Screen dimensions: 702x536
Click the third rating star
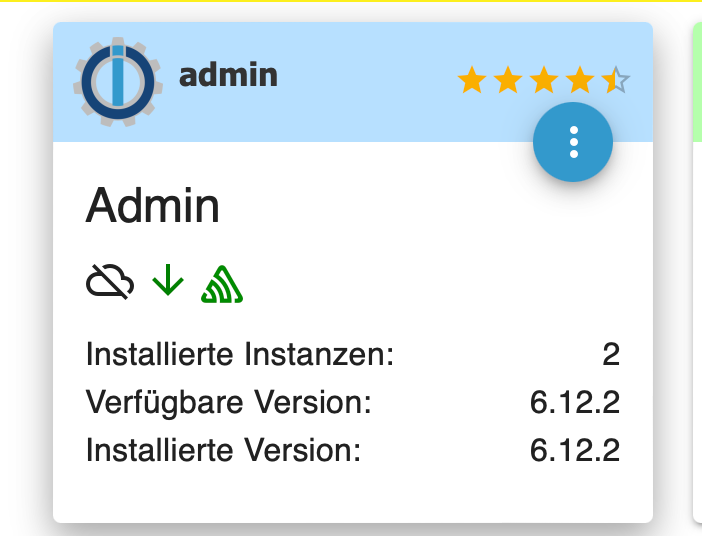pyautogui.click(x=544, y=80)
